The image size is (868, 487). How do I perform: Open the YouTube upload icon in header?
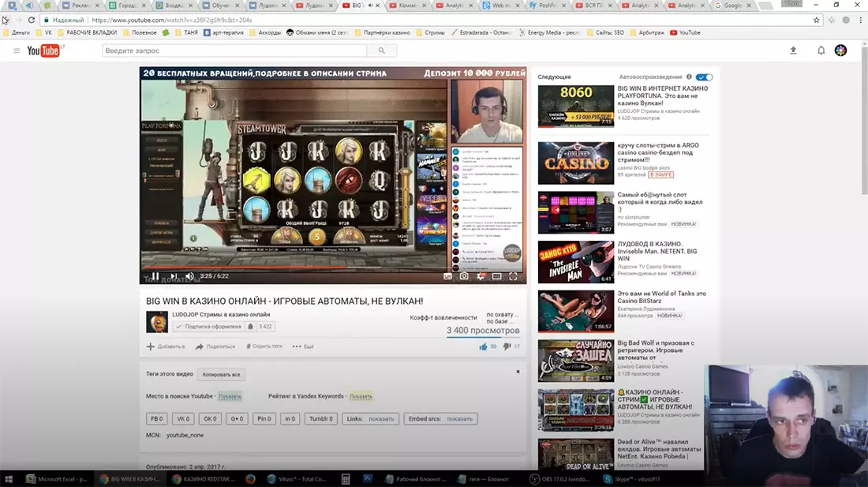pos(793,51)
